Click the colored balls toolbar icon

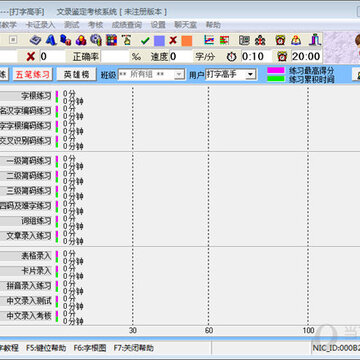point(81,40)
